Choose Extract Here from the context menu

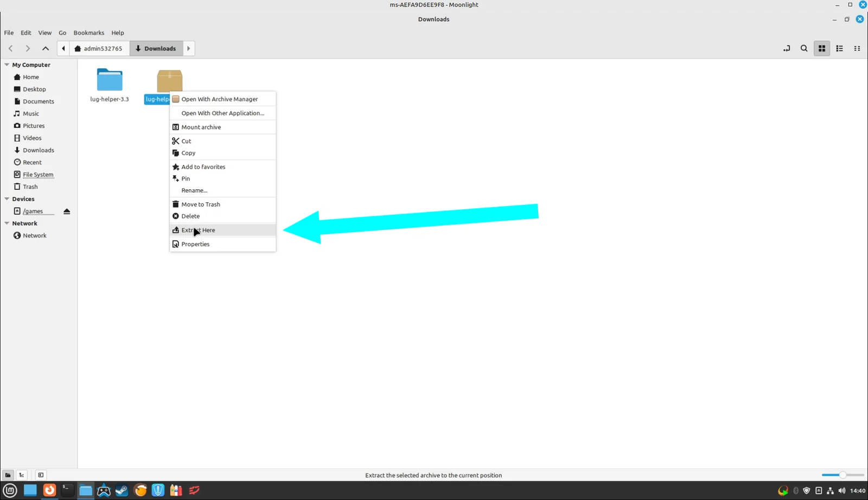pos(223,230)
